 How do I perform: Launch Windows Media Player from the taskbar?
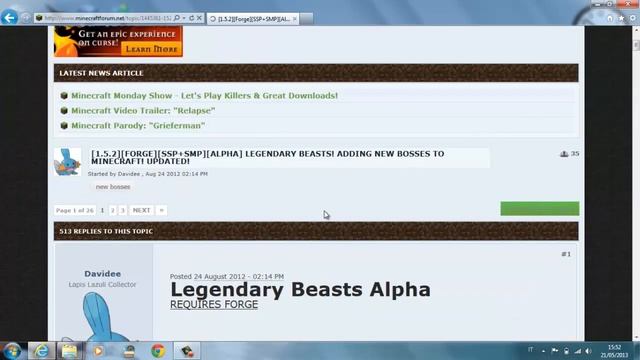click(x=98, y=351)
